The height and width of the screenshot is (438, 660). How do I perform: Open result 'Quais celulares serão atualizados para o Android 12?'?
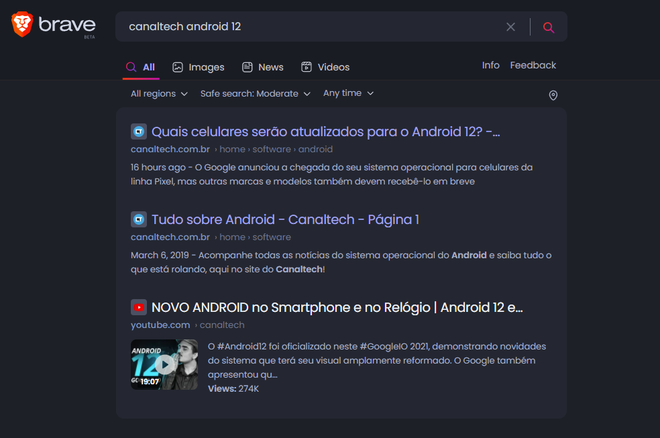(x=325, y=132)
